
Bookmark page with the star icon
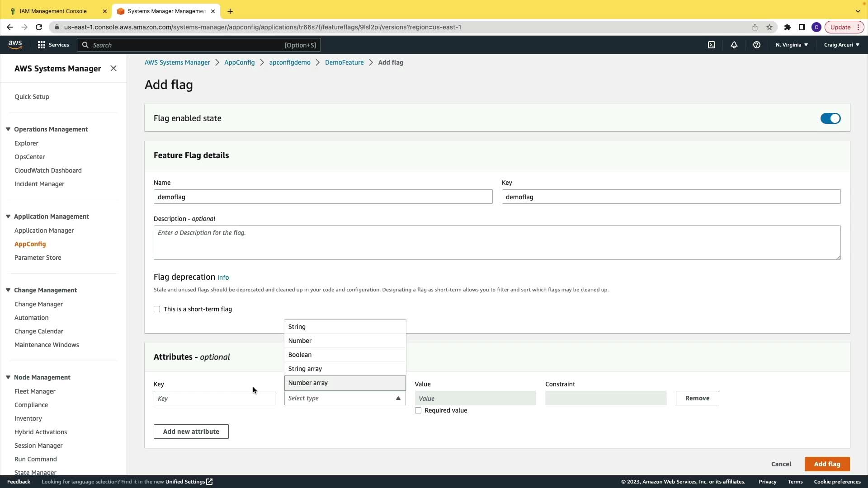(769, 27)
